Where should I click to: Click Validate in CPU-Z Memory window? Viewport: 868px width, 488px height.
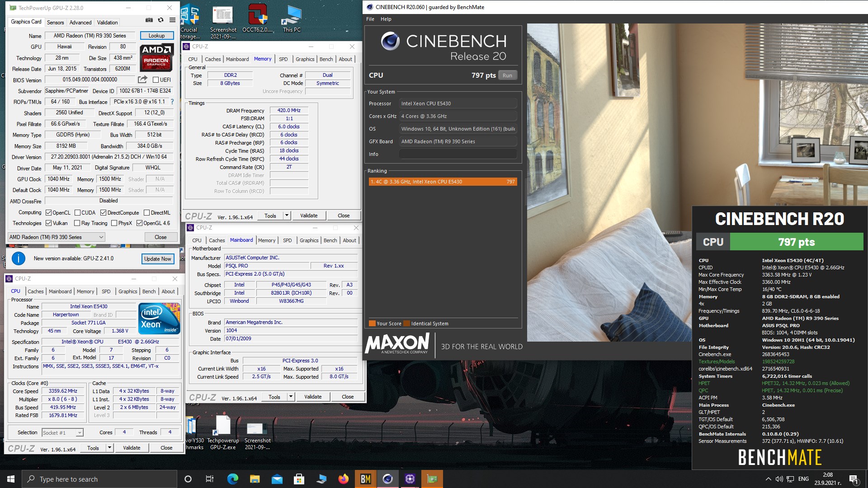tap(309, 216)
